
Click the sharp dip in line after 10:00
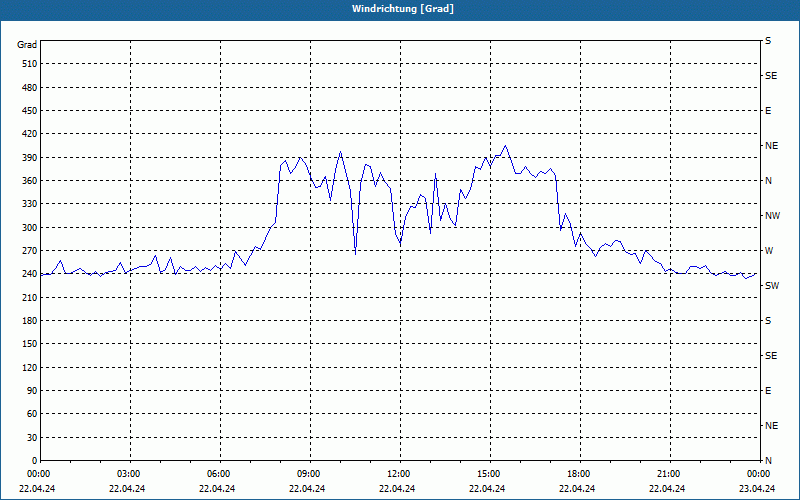[355, 252]
